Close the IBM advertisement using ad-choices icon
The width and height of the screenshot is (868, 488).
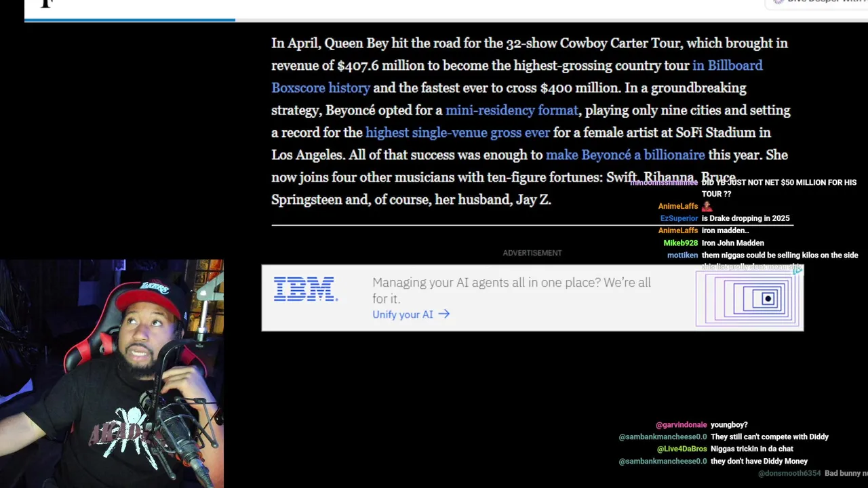(798, 270)
